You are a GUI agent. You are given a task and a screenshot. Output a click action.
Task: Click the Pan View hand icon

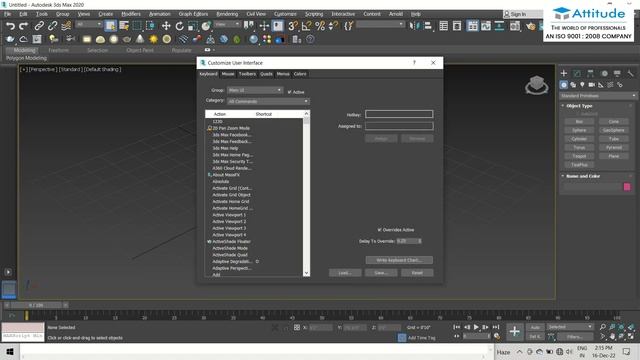pos(612,336)
